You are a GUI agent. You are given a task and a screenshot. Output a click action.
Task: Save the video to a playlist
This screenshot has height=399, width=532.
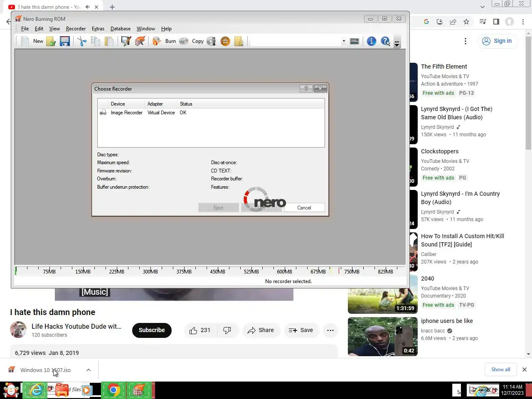pos(301,330)
